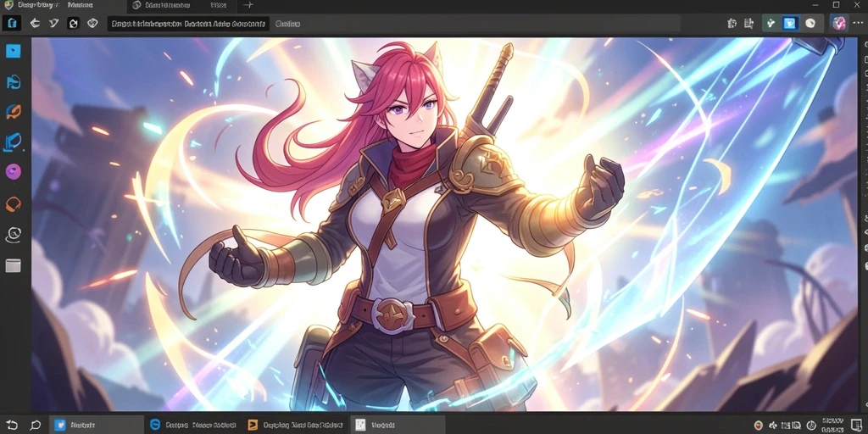
Task: Open the notification icon in system tray
Action: click(855, 426)
